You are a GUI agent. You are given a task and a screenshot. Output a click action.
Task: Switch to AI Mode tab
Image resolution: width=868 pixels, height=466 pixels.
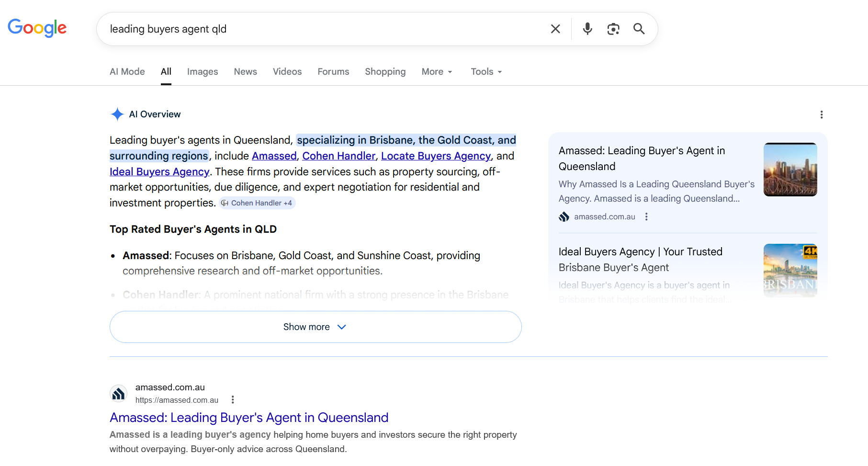point(127,71)
